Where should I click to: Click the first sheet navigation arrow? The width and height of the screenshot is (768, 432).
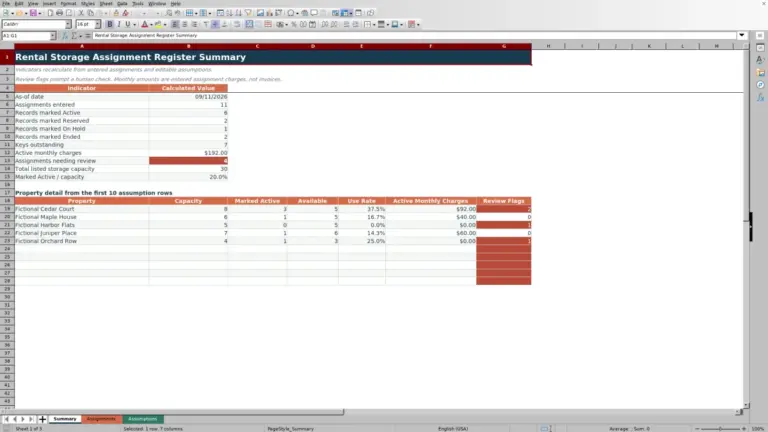pos(6,419)
